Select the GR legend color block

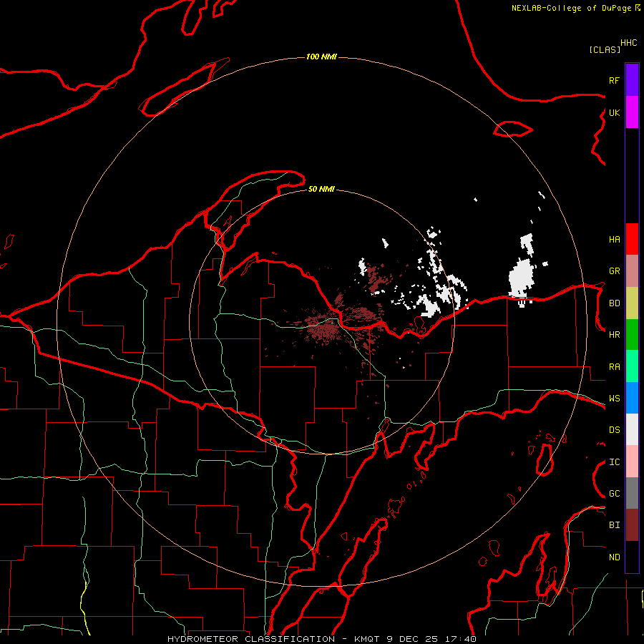(632, 271)
